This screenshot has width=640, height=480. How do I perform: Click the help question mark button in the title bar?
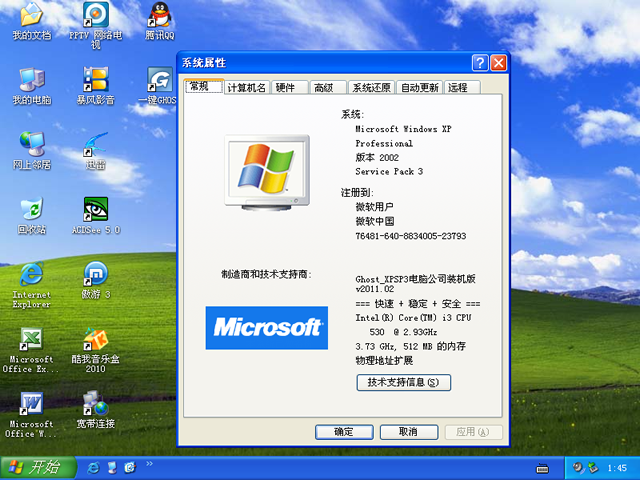pos(480,63)
